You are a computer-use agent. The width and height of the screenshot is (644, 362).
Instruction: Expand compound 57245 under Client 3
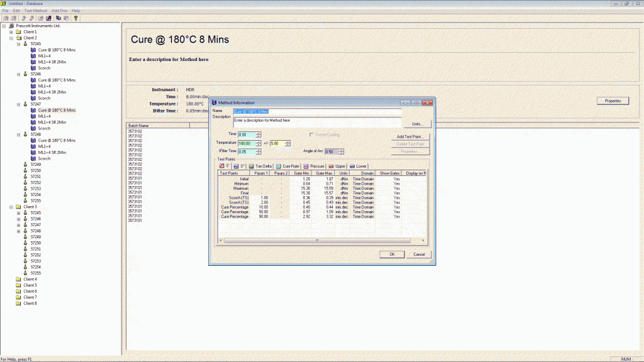click(x=18, y=212)
